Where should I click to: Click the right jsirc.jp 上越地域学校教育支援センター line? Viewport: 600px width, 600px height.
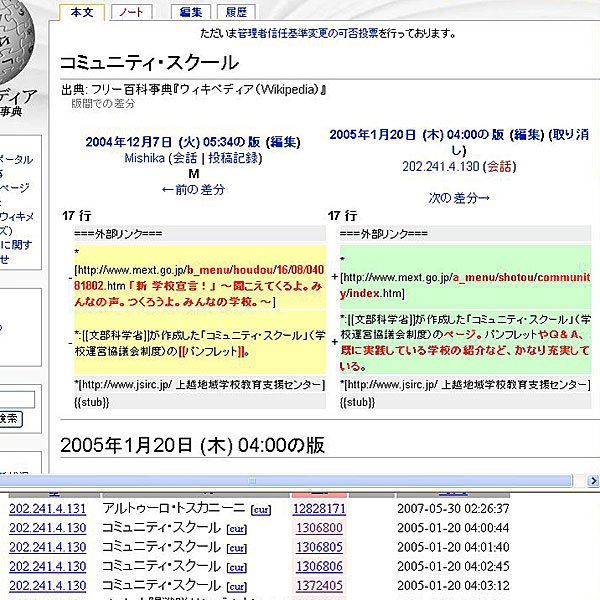466,385
